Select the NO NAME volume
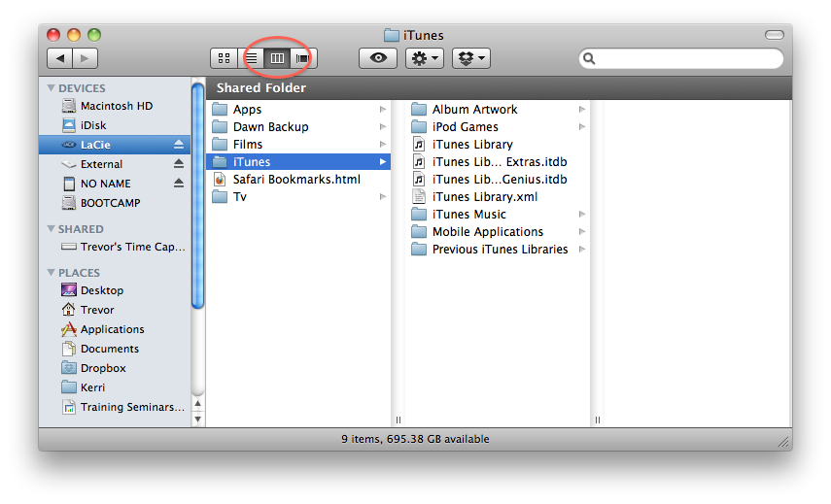Screen dimensions: 831x504 coord(115,184)
